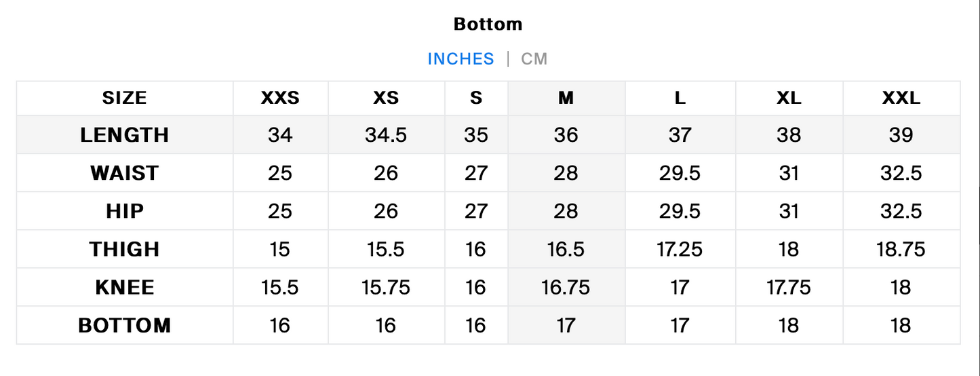Click the XXL size column header
980x376 pixels.
click(901, 98)
